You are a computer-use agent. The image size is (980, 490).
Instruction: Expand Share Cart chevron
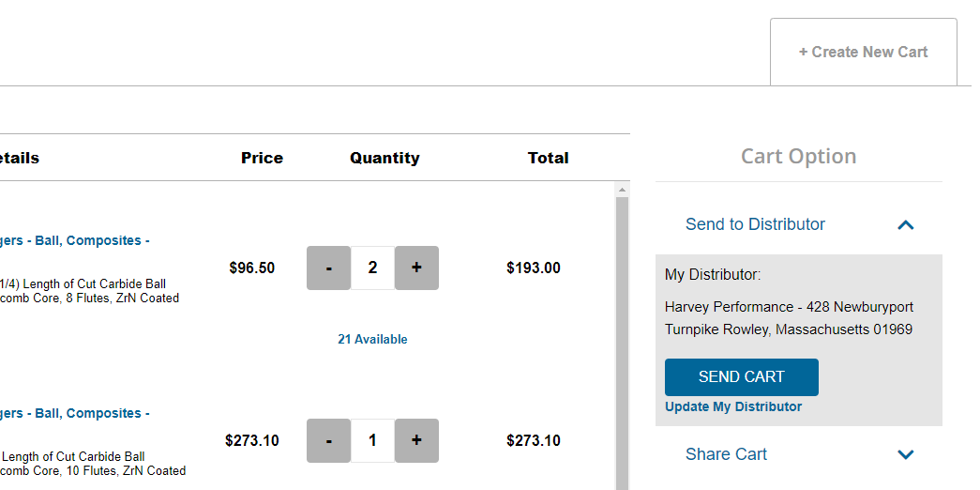[x=905, y=454]
